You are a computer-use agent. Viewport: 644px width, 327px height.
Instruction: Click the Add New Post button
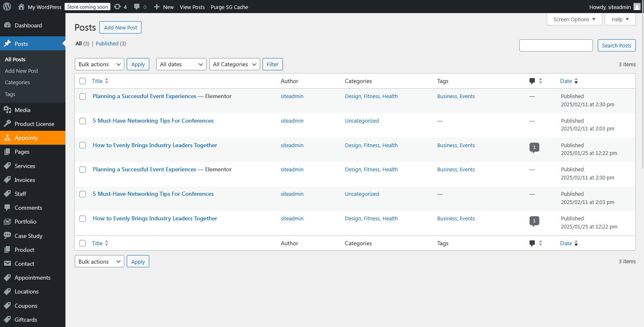point(120,27)
